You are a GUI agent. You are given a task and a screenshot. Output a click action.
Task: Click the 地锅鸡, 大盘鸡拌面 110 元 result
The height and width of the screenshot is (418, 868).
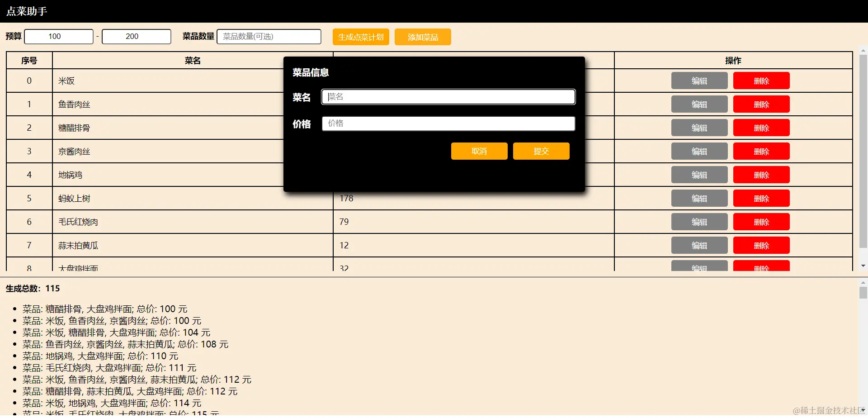coord(100,356)
